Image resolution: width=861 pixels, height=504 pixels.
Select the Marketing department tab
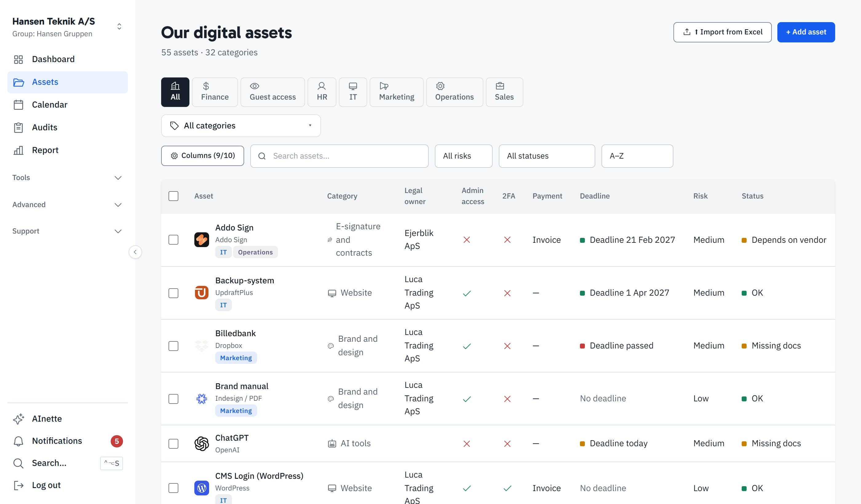click(397, 92)
